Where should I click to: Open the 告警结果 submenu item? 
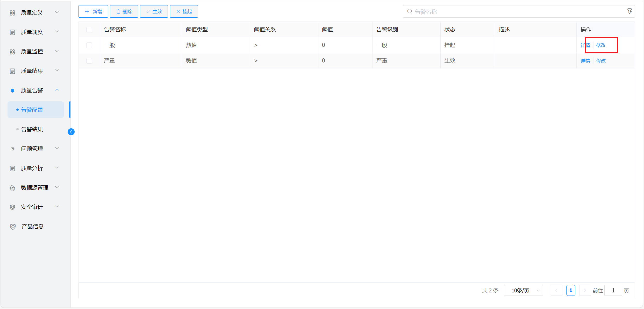click(x=32, y=129)
